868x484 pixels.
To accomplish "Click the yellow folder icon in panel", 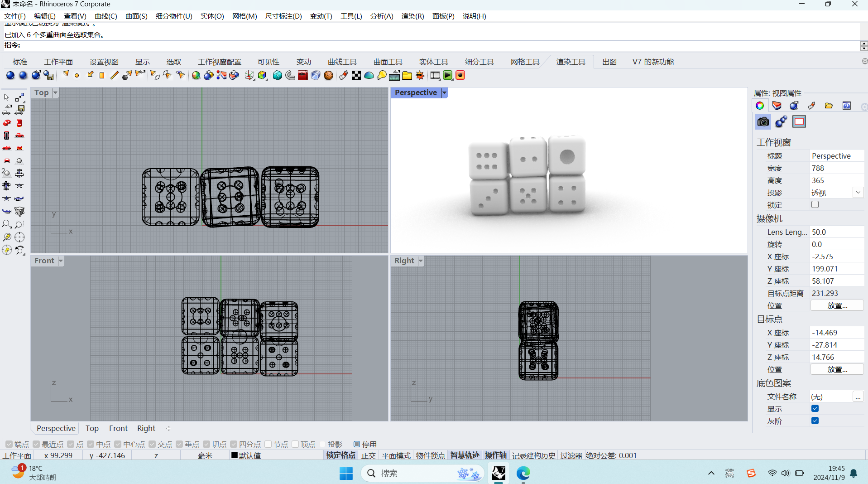I will coord(829,106).
